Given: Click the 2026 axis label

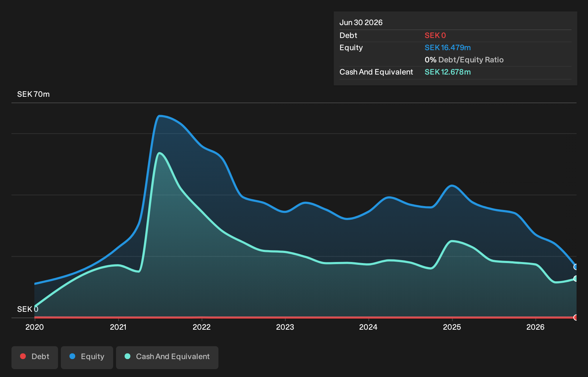Looking at the screenshot, I should pyautogui.click(x=535, y=327).
